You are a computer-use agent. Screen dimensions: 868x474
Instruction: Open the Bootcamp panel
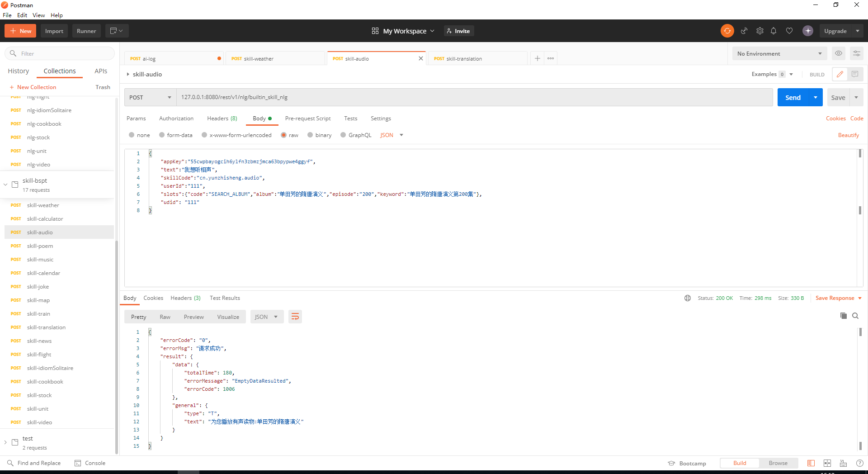[687, 463]
